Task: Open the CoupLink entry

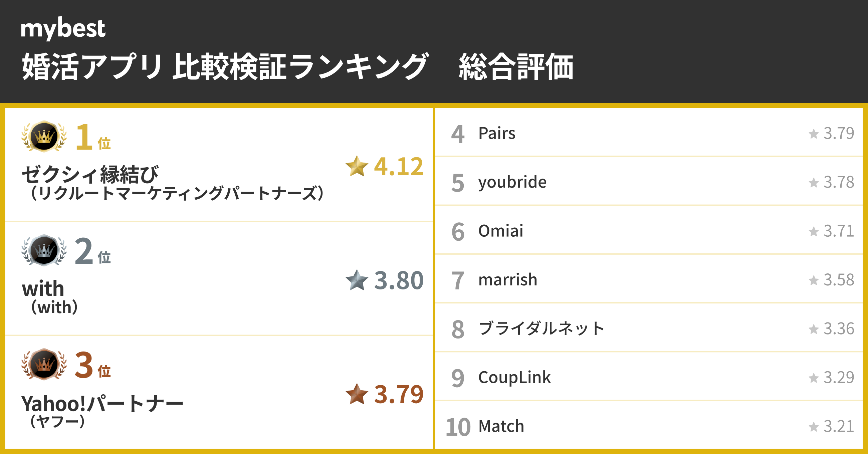Action: (x=514, y=378)
